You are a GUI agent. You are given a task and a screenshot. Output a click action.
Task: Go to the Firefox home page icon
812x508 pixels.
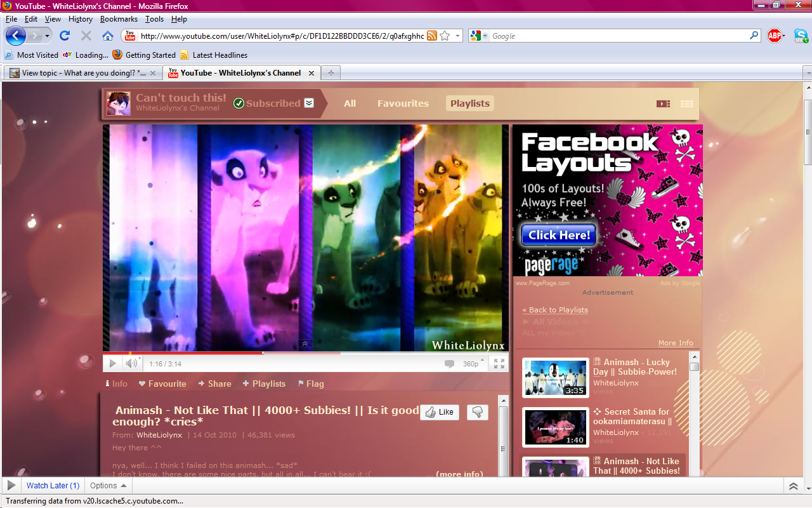tap(108, 36)
